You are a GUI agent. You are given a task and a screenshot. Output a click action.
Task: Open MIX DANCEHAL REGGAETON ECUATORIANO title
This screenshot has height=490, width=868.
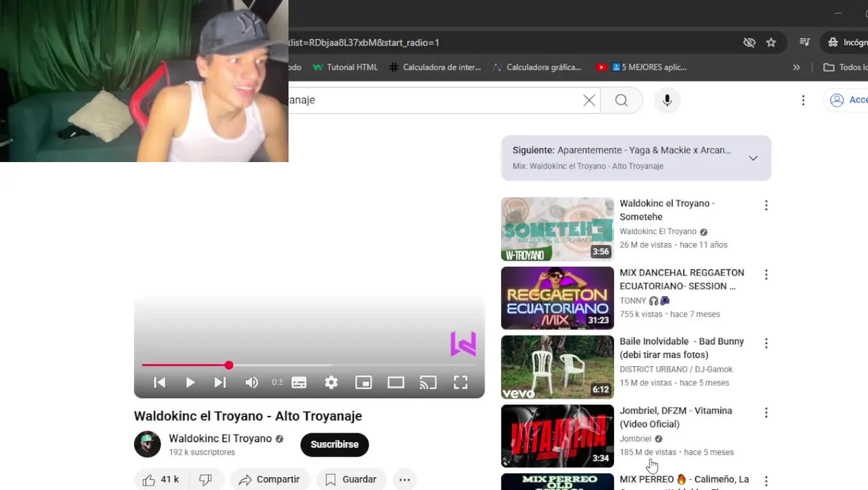tap(681, 280)
